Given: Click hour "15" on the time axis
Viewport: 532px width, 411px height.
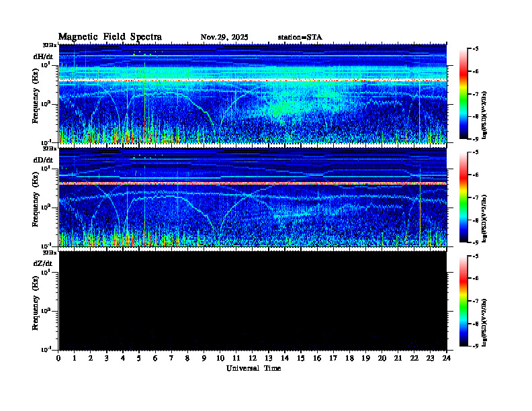Looking at the screenshot, I should click(x=301, y=359).
